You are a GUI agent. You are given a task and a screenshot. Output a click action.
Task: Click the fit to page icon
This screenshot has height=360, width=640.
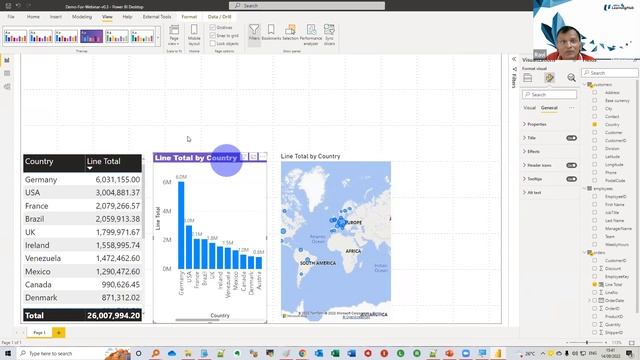[x=631, y=343]
